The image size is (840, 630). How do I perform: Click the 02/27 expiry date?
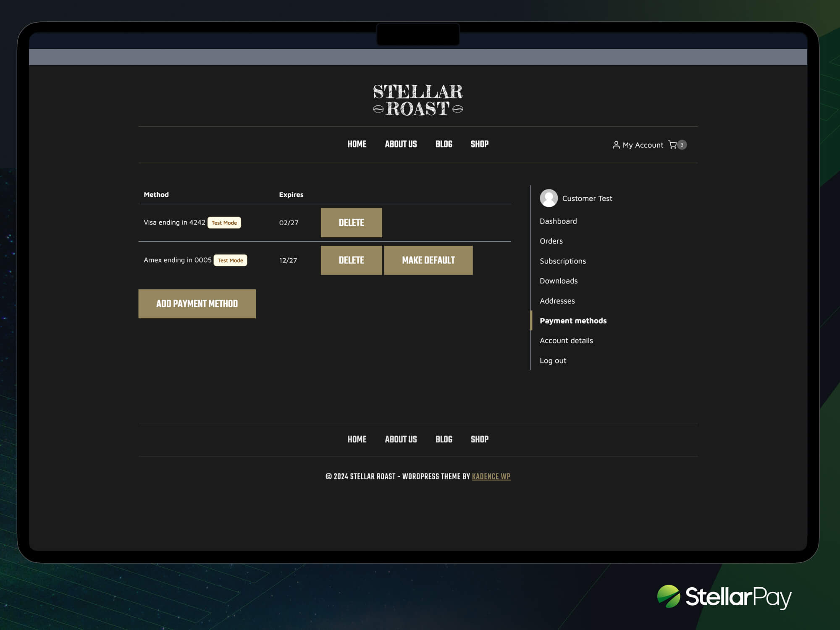click(x=289, y=223)
